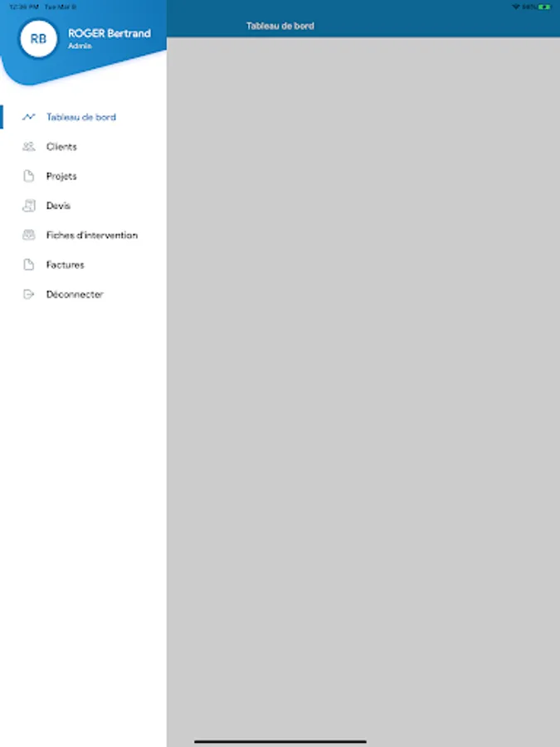This screenshot has height=747, width=560.
Task: Click the Projets document icon
Action: (28, 176)
